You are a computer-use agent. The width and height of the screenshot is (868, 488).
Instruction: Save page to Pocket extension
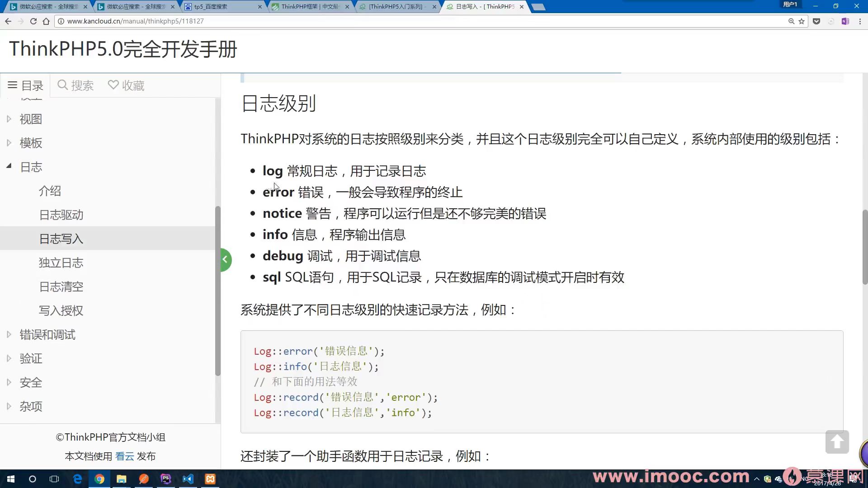[816, 21]
